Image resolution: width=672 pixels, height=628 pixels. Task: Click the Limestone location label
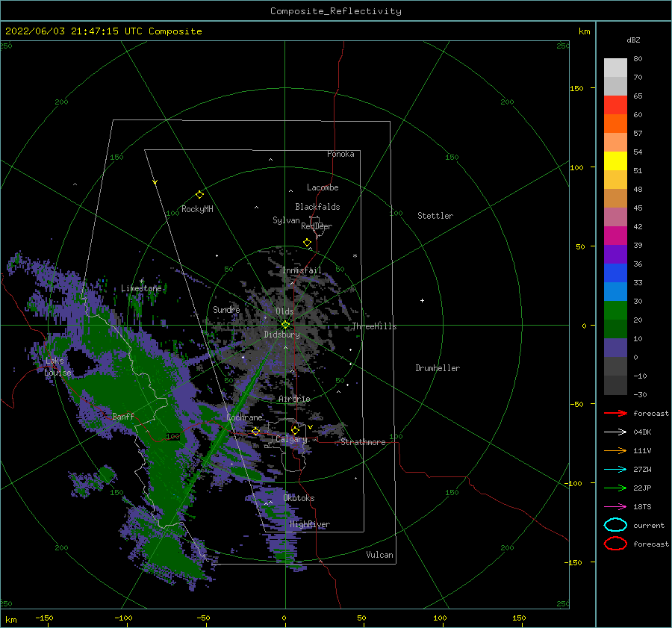141,288
